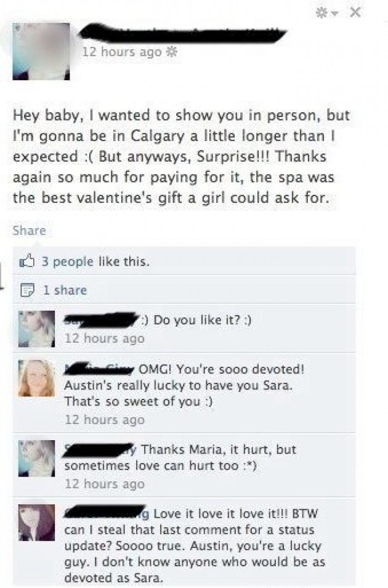Open the post options gear dropdown

327,13
